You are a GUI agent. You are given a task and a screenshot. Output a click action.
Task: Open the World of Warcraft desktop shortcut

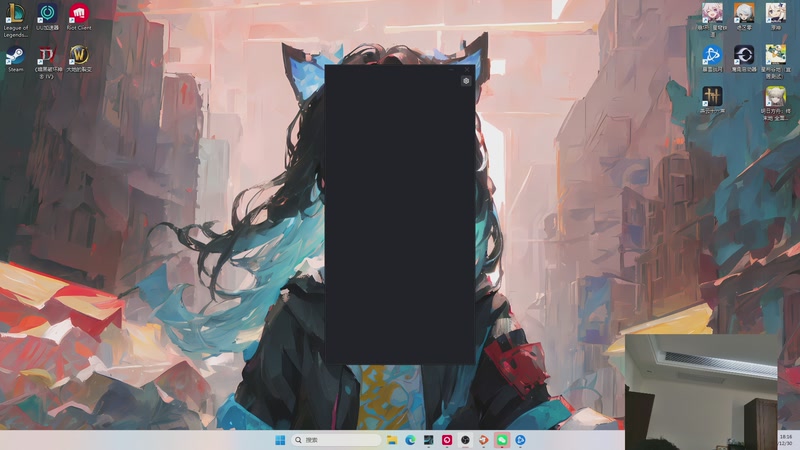(79, 59)
